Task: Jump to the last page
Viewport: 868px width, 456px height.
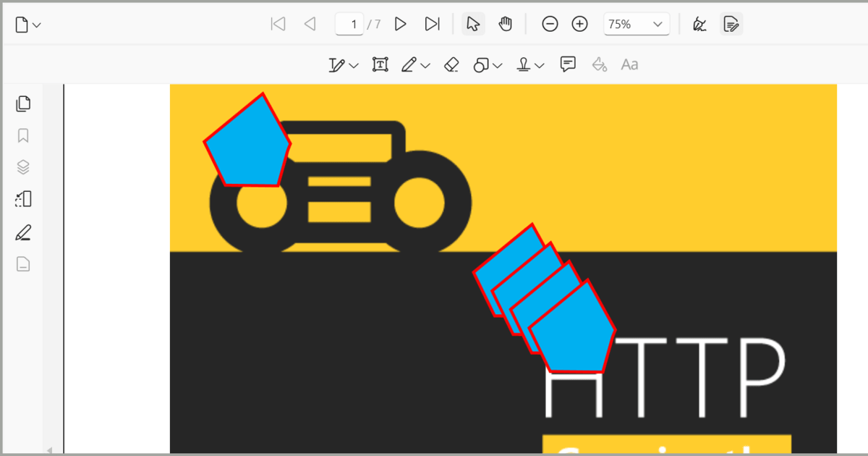Action: coord(432,24)
